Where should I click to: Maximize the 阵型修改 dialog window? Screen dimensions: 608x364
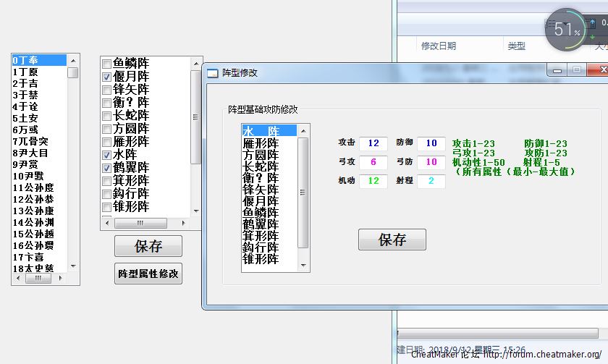(x=577, y=69)
